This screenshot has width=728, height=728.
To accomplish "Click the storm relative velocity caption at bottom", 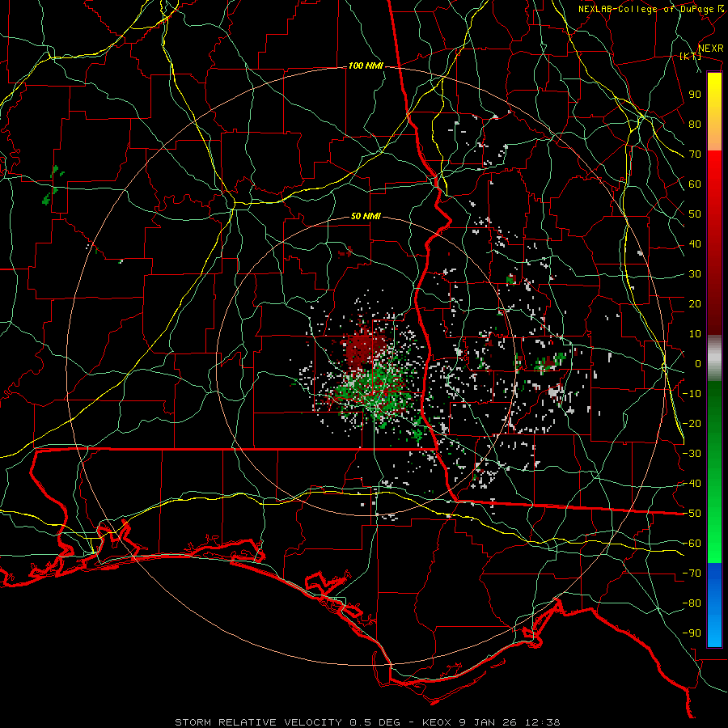I will [367, 722].
